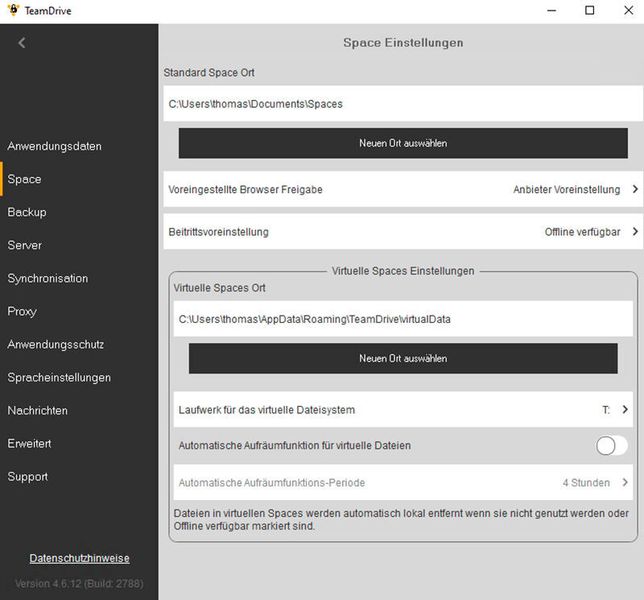Viewport: 644px width, 600px height.
Task: Switch to Anwendungsschutz settings
Action: point(55,344)
